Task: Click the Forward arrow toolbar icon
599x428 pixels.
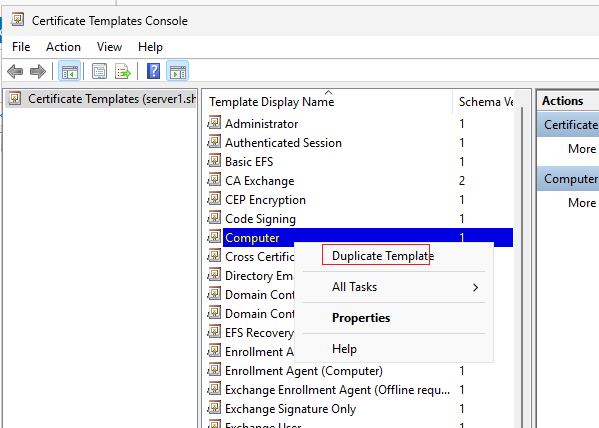Action: 38,71
